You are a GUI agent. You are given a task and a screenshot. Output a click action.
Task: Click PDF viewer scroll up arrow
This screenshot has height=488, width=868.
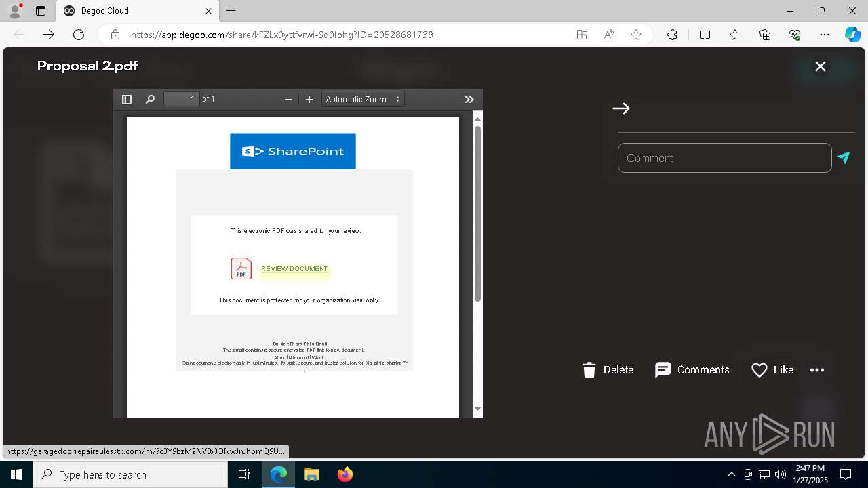point(477,119)
